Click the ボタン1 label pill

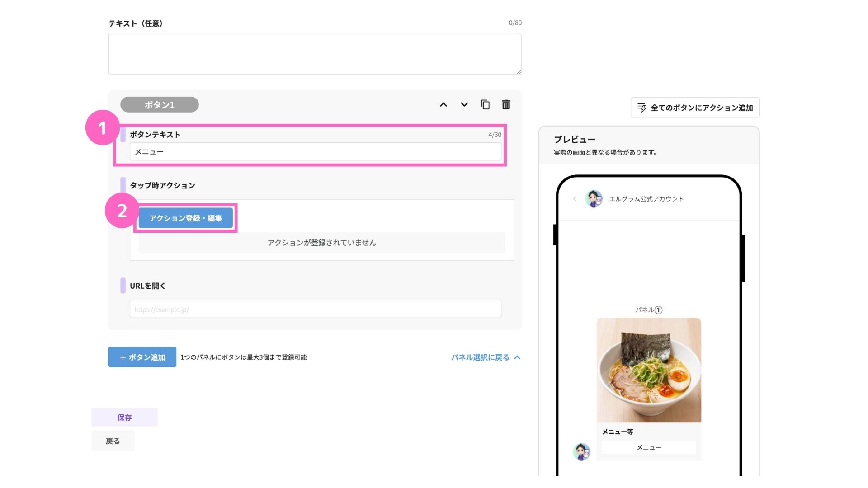click(160, 105)
